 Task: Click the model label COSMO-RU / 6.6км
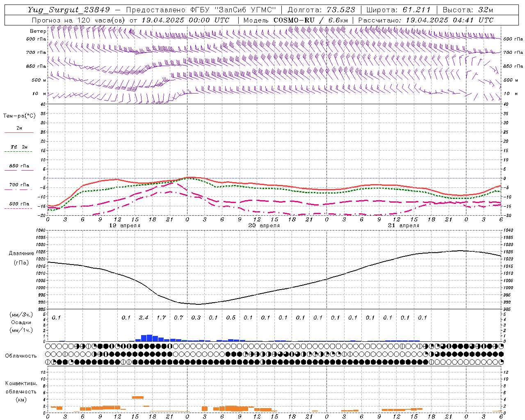[311, 20]
